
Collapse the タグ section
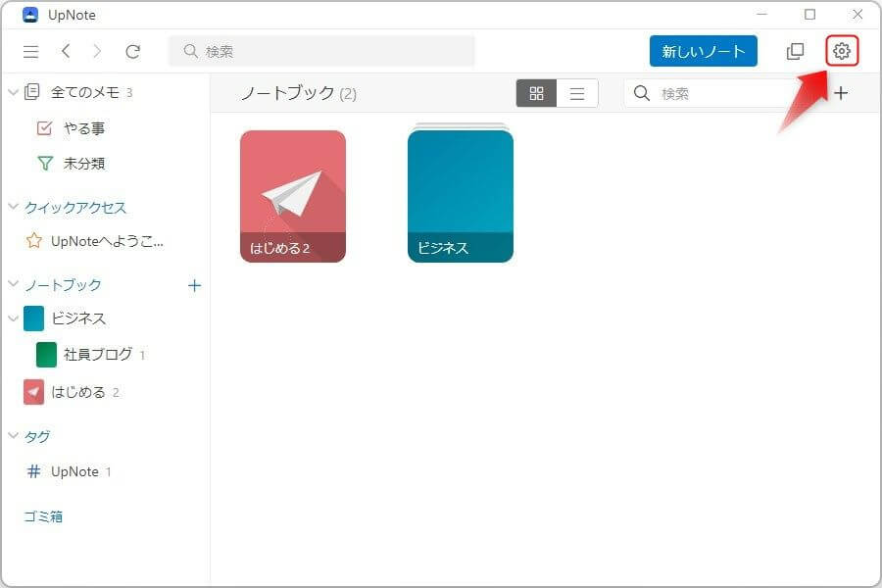14,435
